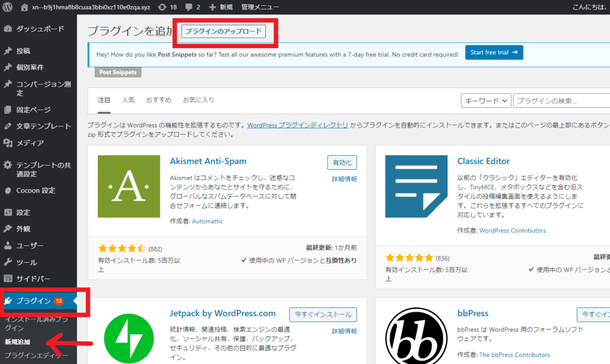Open the comments bubble icon showing 2

[x=189, y=7]
